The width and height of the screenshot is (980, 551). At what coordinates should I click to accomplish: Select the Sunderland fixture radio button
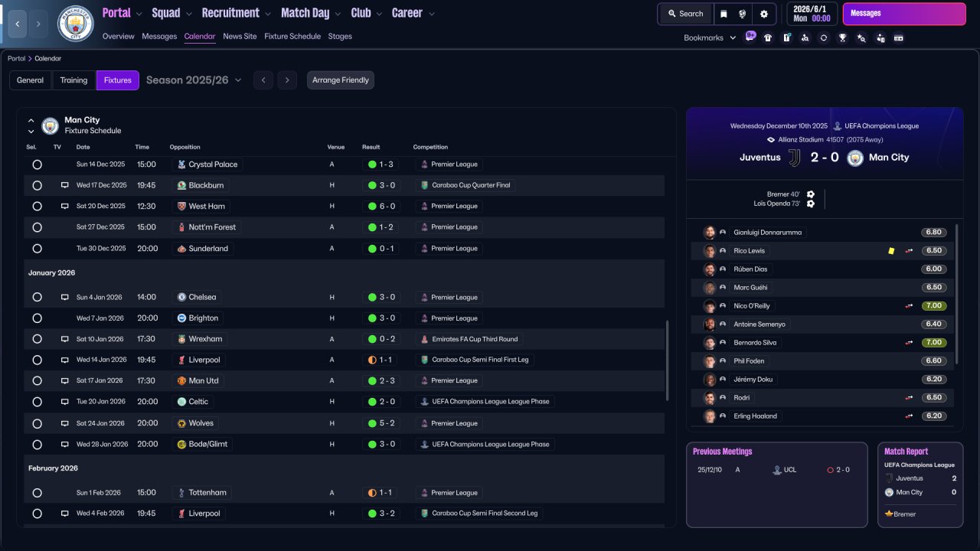click(x=37, y=249)
